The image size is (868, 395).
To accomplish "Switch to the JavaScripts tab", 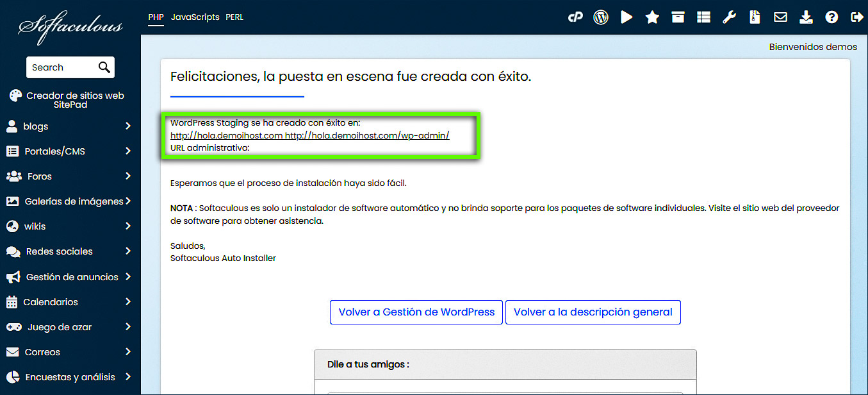I will coord(195,17).
